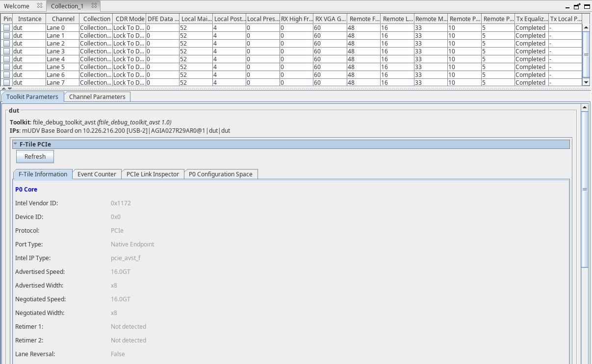Click the Refresh button

(x=35, y=157)
